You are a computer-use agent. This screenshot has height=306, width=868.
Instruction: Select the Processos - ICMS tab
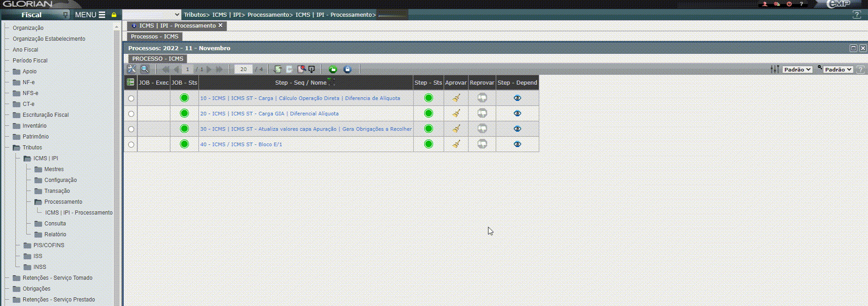154,37
